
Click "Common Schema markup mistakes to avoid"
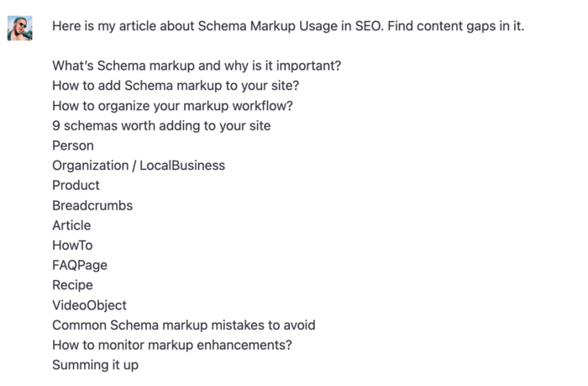tap(183, 325)
